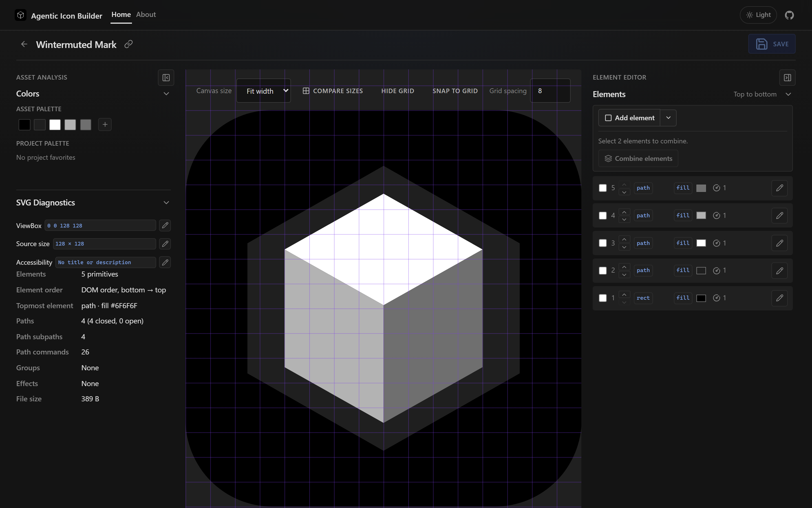Move element 4 up in order

(x=624, y=212)
